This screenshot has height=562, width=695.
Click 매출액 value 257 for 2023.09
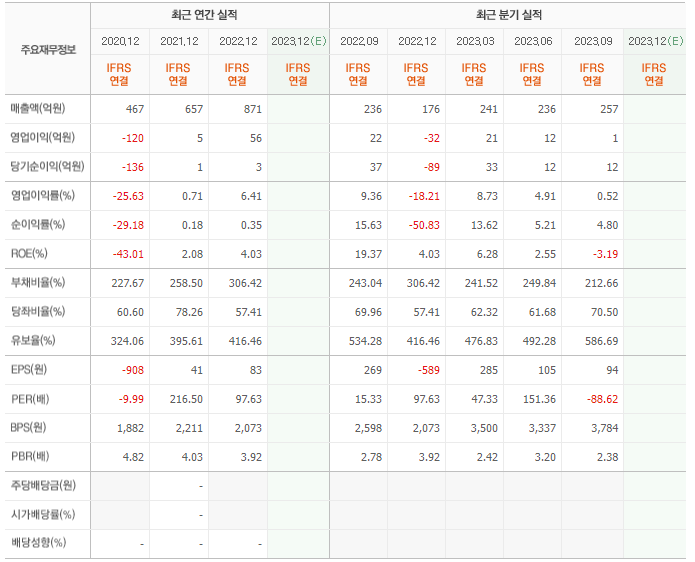point(609,109)
